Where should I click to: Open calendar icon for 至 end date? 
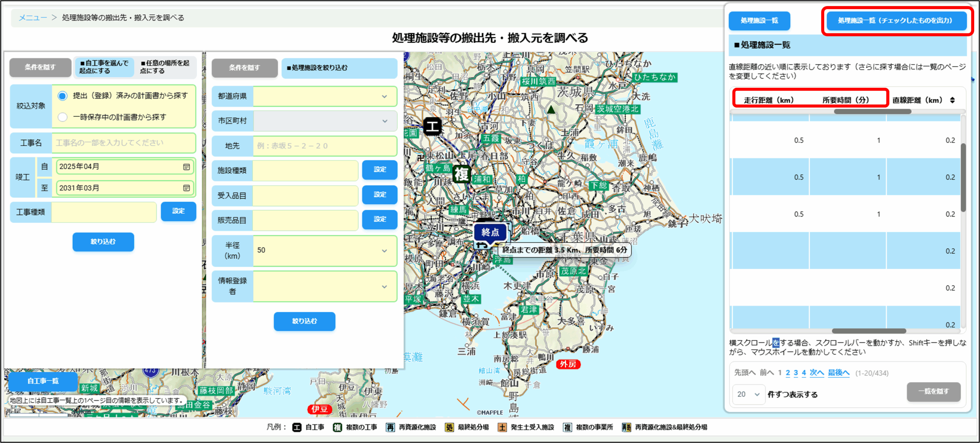[x=186, y=188]
